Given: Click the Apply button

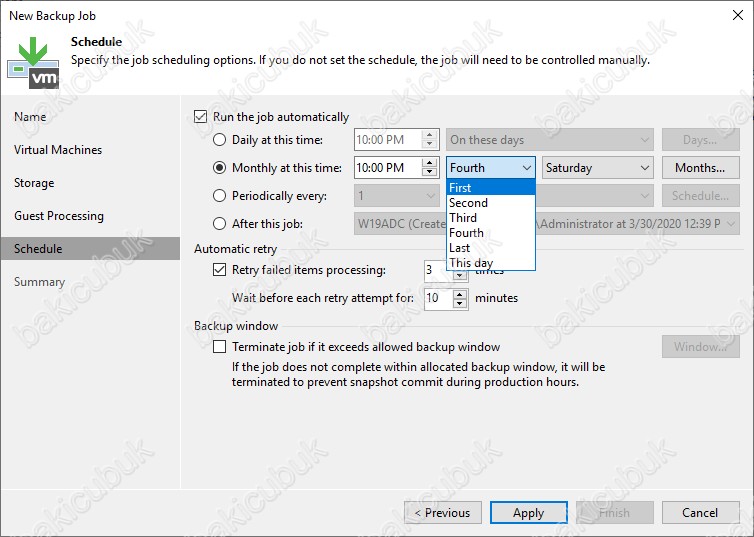Looking at the screenshot, I should (x=528, y=512).
